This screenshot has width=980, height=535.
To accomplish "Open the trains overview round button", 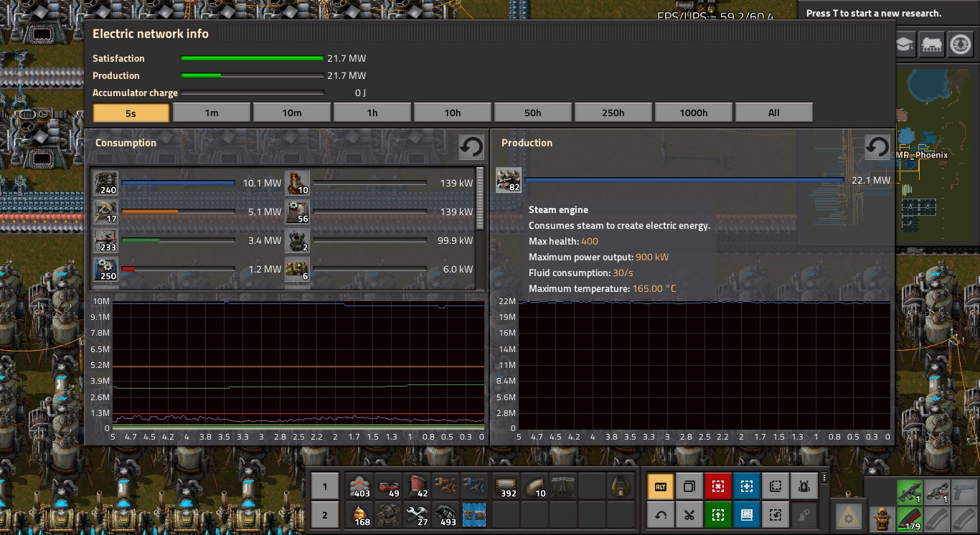I will [x=932, y=44].
